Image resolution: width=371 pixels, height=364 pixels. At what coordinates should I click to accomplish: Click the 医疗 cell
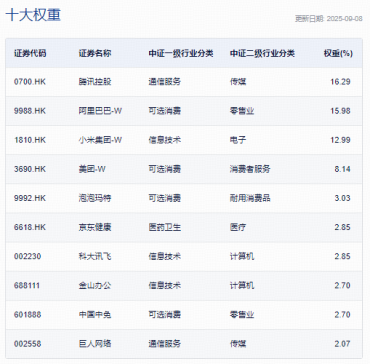(x=238, y=227)
